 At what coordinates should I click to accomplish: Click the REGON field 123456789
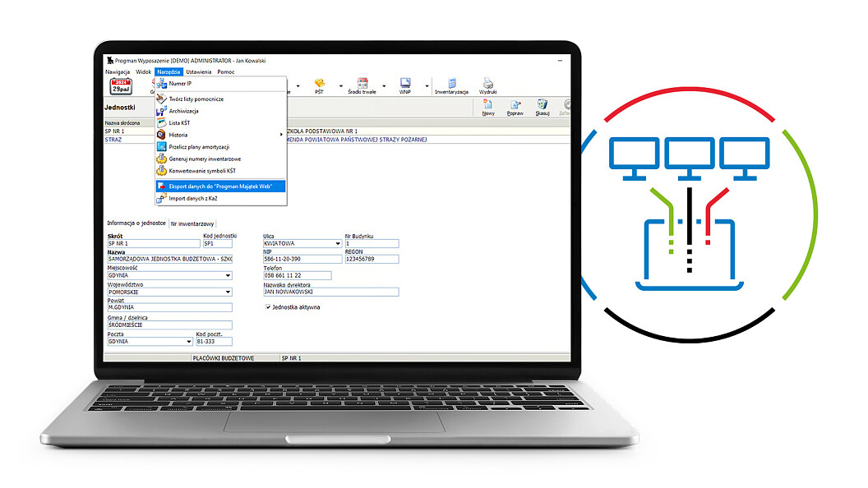click(x=372, y=259)
